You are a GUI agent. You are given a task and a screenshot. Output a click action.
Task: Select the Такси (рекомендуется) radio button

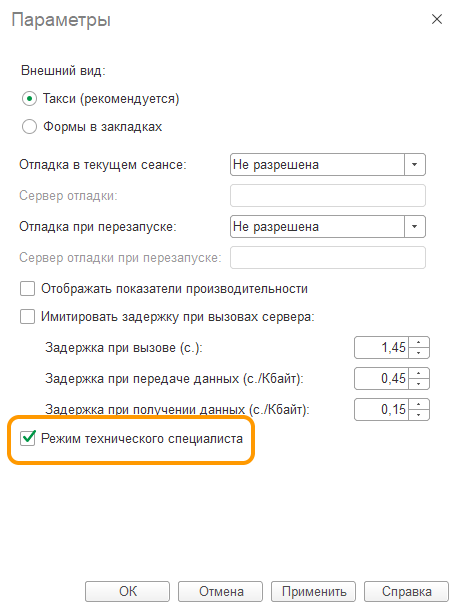point(30,99)
